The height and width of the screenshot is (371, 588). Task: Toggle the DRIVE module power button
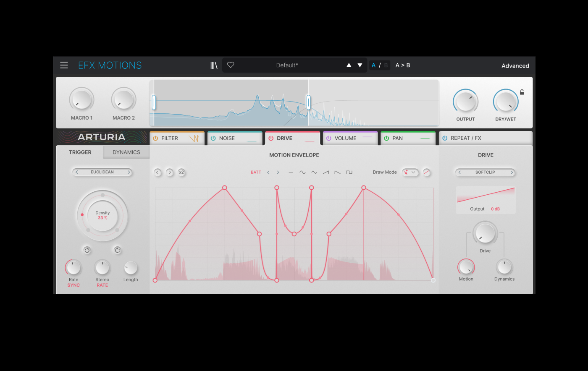tap(271, 138)
